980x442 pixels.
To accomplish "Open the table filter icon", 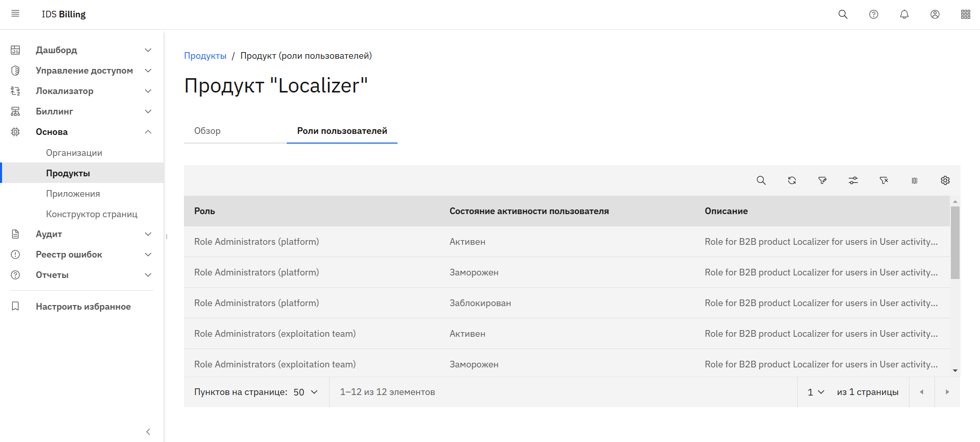I will (822, 180).
